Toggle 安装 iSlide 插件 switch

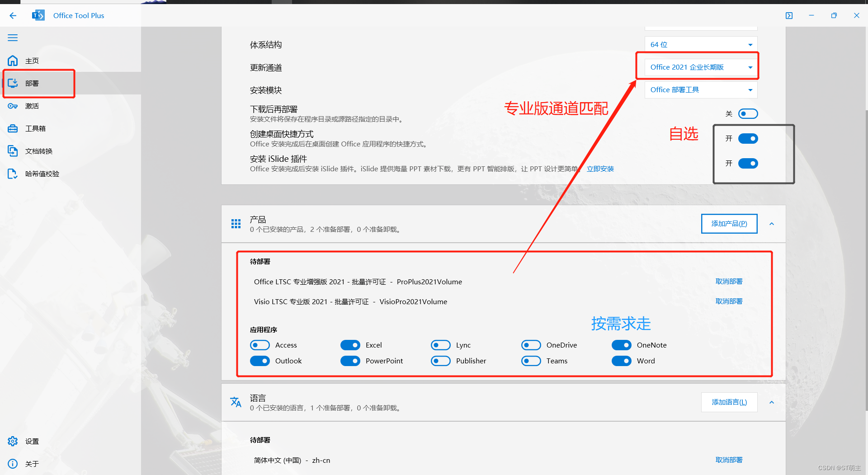pos(748,164)
